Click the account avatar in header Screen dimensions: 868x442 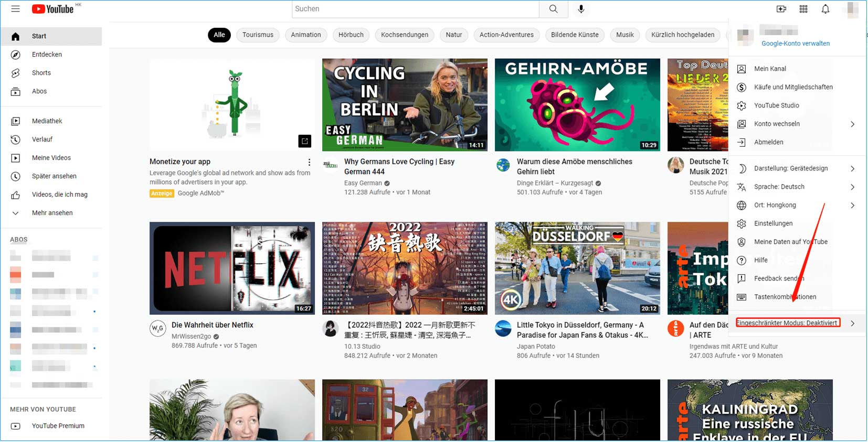[x=853, y=9]
